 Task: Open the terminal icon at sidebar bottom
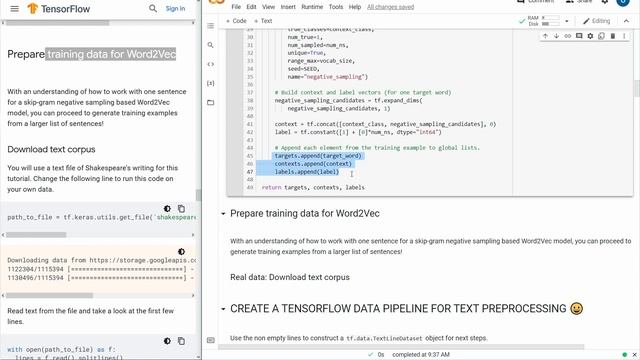click(211, 340)
